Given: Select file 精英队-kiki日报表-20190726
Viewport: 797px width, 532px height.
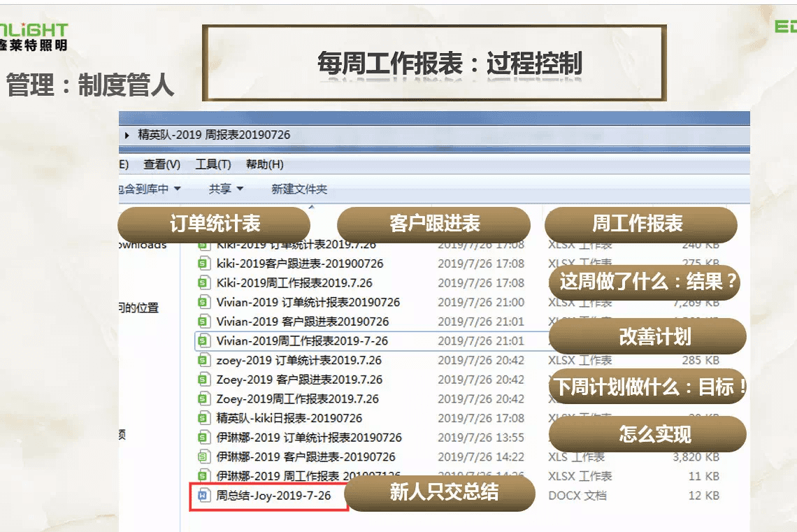Looking at the screenshot, I should pyautogui.click(x=289, y=418).
